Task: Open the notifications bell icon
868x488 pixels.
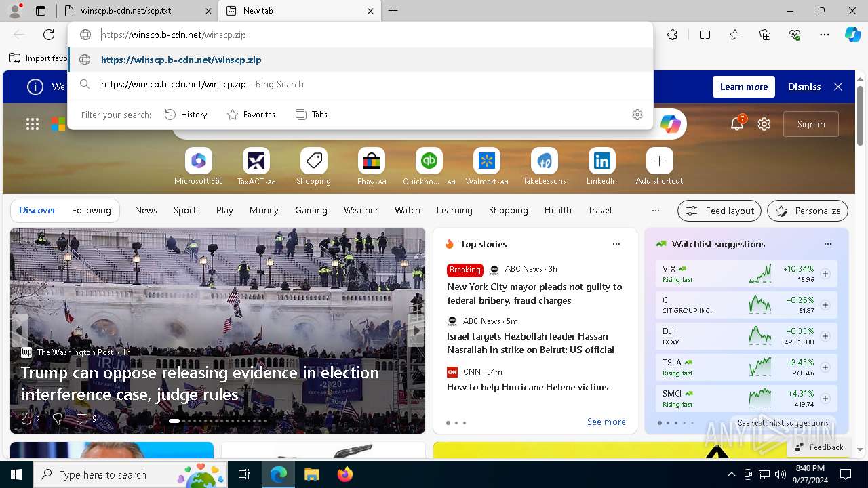Action: click(737, 124)
